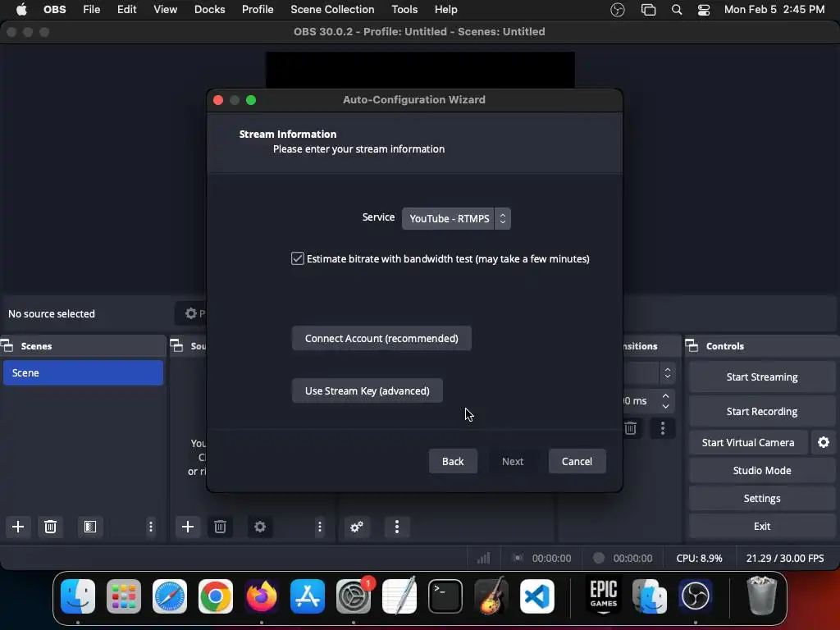This screenshot has width=840, height=630.
Task: Click the remove scene trash icon
Action: (x=50, y=527)
